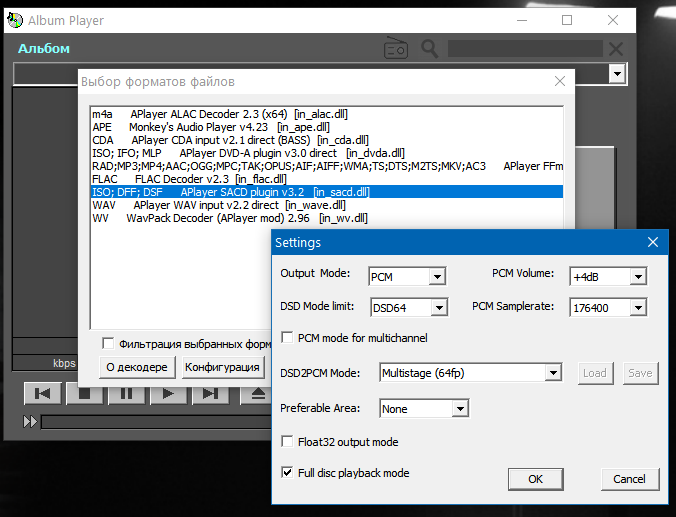Uncheck Full disc playback mode
The image size is (676, 517).
(287, 473)
